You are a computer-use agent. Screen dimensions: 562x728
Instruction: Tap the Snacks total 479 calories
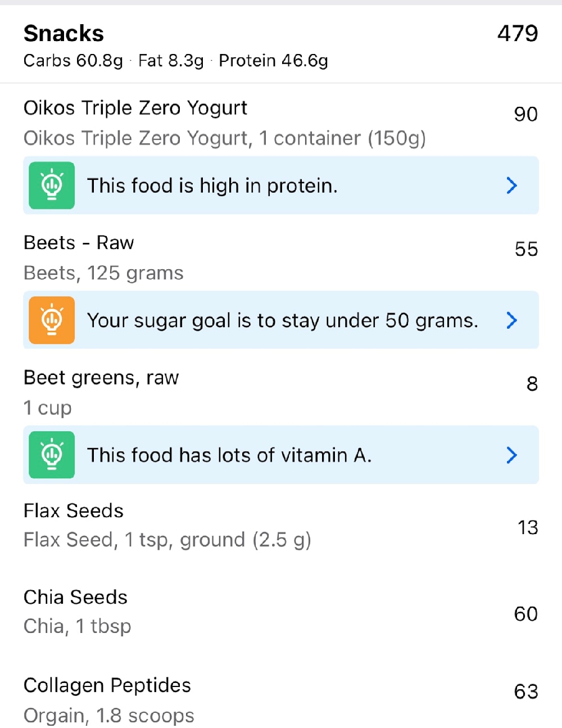pyautogui.click(x=518, y=34)
